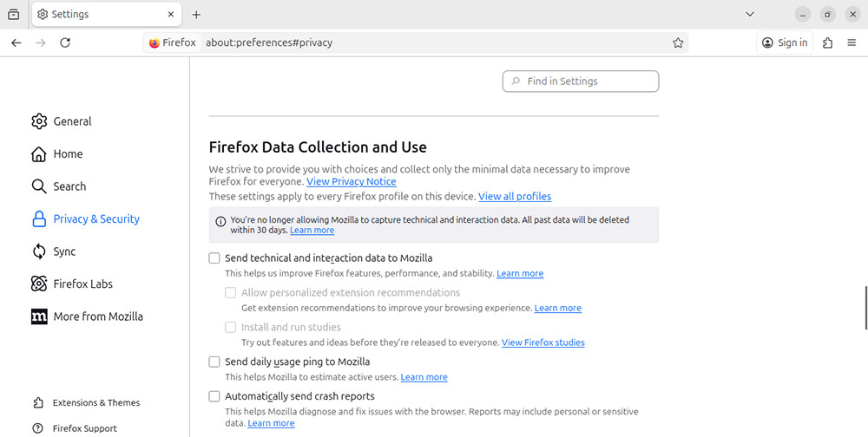The height and width of the screenshot is (437, 868).
Task: Click Learn more beside Firefox features, performance text
Action: [x=520, y=273]
